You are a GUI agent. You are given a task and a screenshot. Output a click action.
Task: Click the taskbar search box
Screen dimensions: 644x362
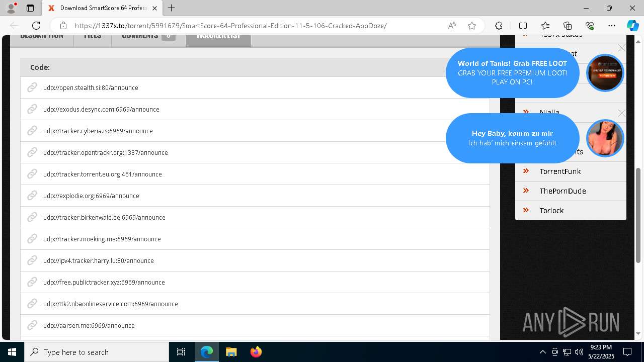97,352
